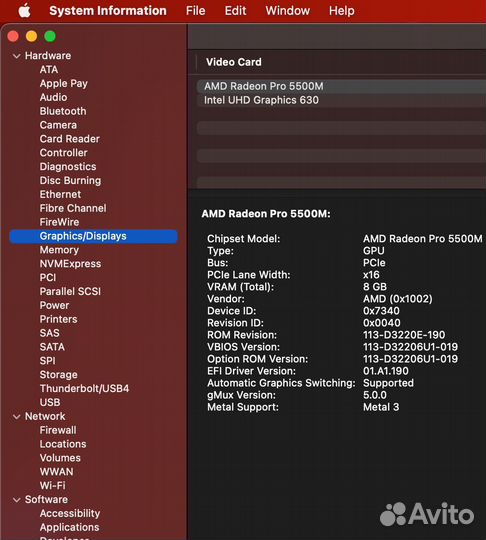Click the Metal Support value Metal 3
Screen dimensions: 486x540
click(381, 407)
